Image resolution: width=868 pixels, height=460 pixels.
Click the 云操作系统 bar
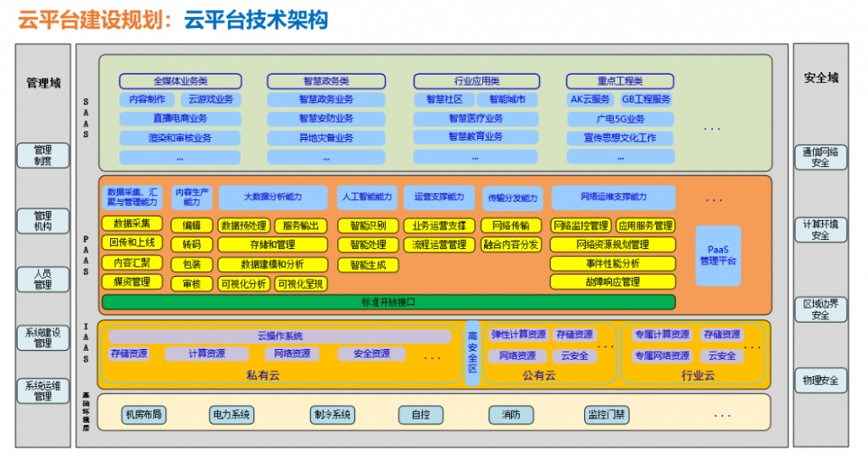pos(280,336)
